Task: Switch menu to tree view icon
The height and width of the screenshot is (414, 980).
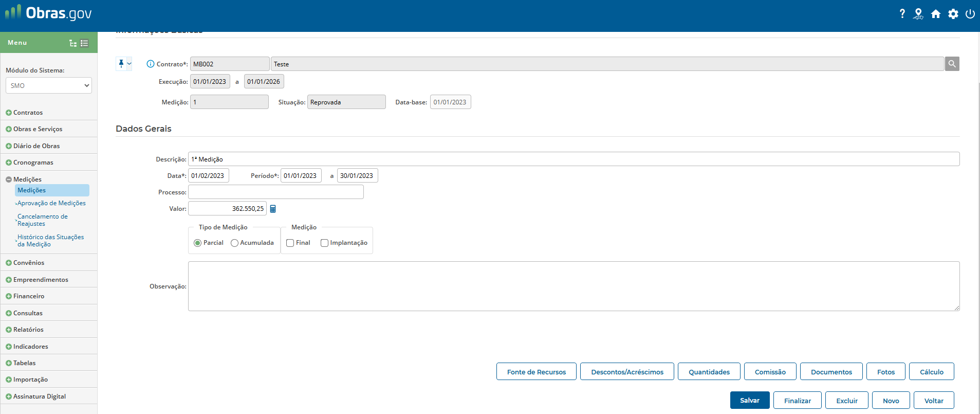Action: tap(73, 43)
